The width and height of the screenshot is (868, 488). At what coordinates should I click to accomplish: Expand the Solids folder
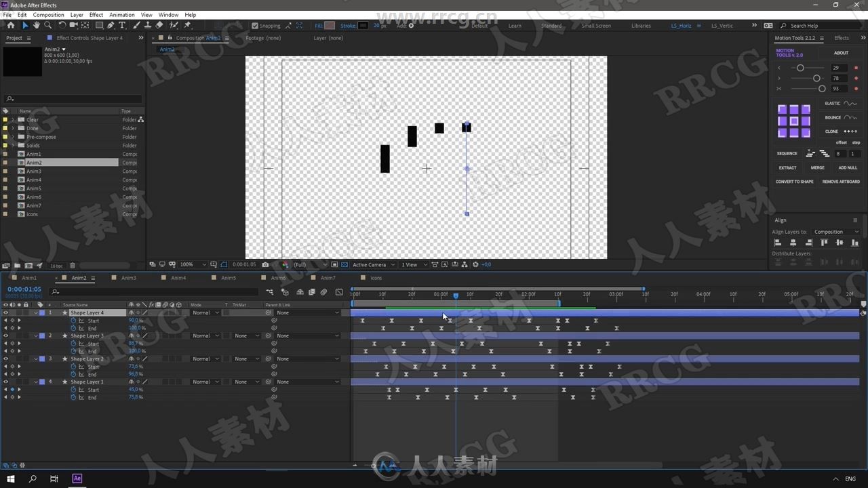13,145
